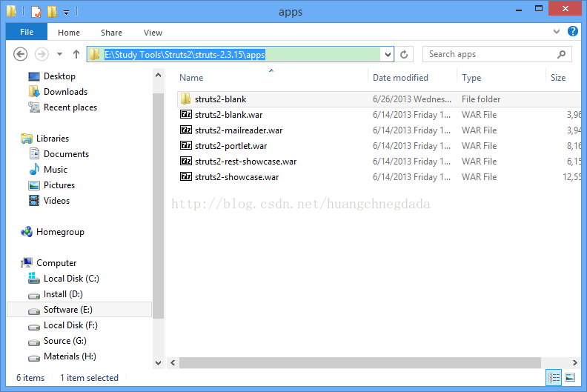587x392 pixels.
Task: Click the 7z icon of struts2-portlet.war
Action: click(x=186, y=145)
